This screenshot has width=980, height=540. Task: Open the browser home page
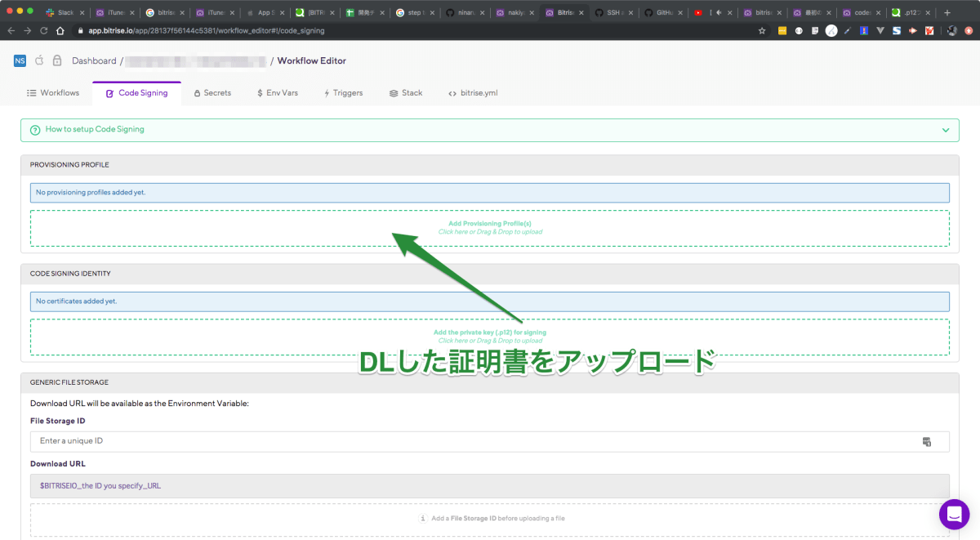point(60,30)
